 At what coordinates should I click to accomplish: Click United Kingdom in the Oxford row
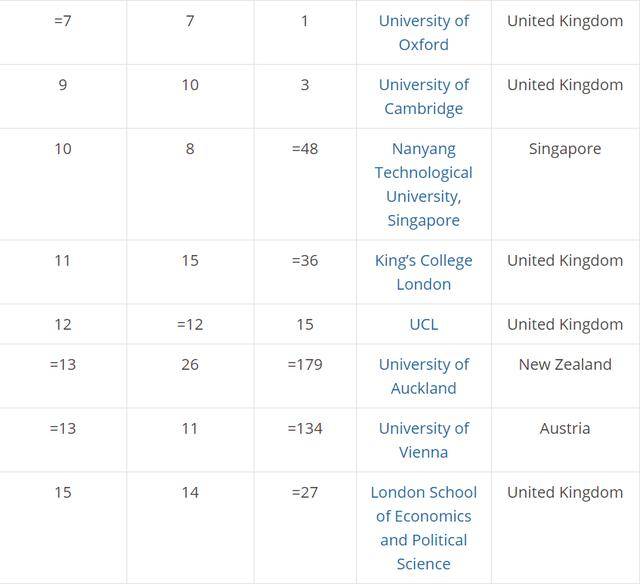pos(565,21)
